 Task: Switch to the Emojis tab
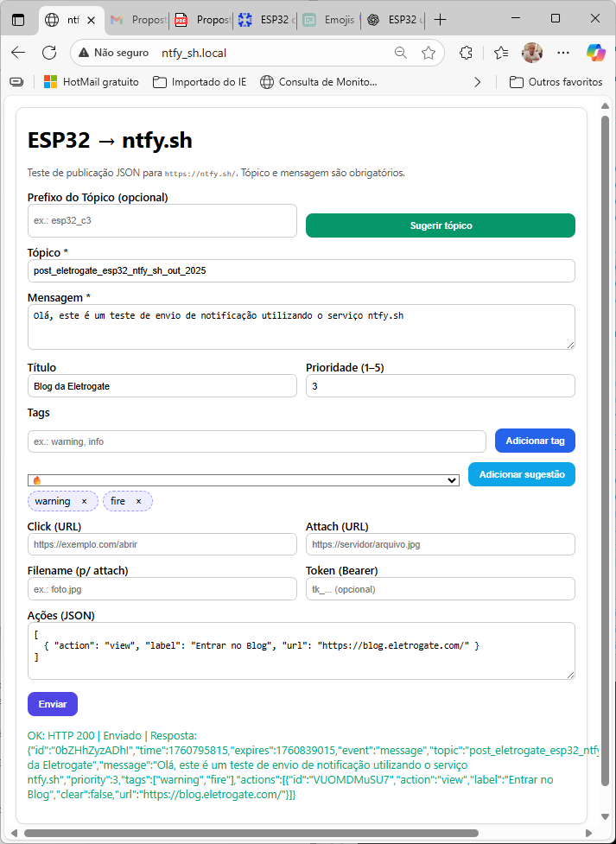pyautogui.click(x=330, y=19)
